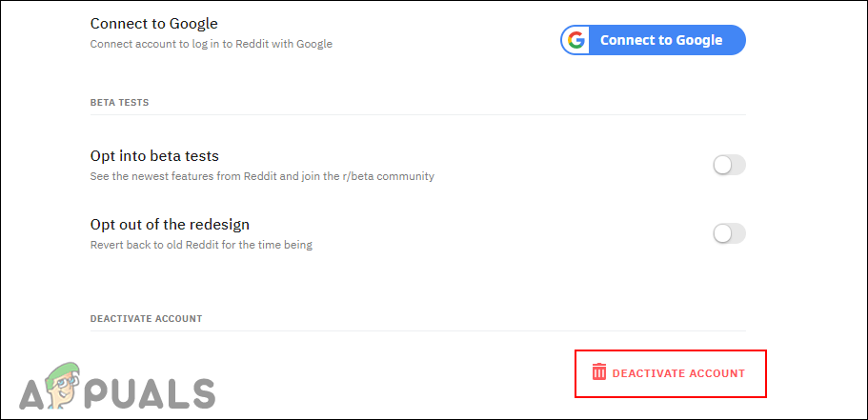This screenshot has height=420, width=868.
Task: Click the 'Revert back to old Reddit' description
Action: pos(201,245)
